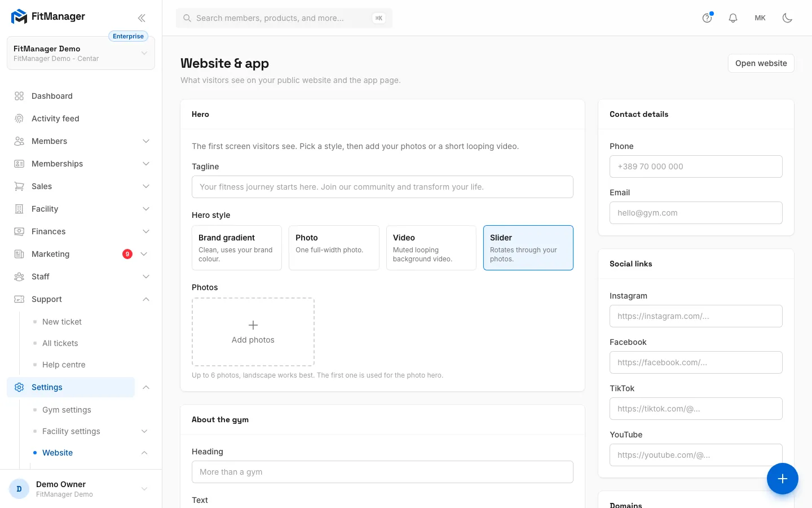Screen dimensions: 812x508
Task: Open the Demo Owner account dropdown
Action: 81,489
